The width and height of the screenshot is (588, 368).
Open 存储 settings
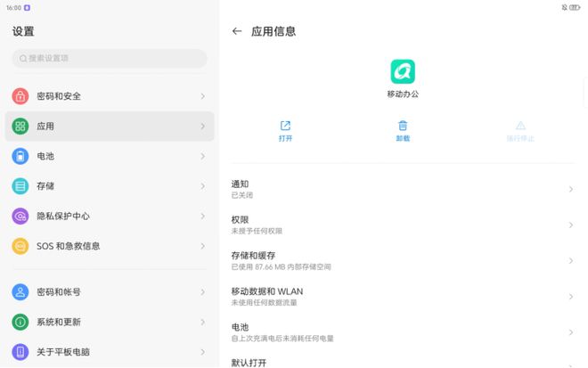tap(110, 186)
